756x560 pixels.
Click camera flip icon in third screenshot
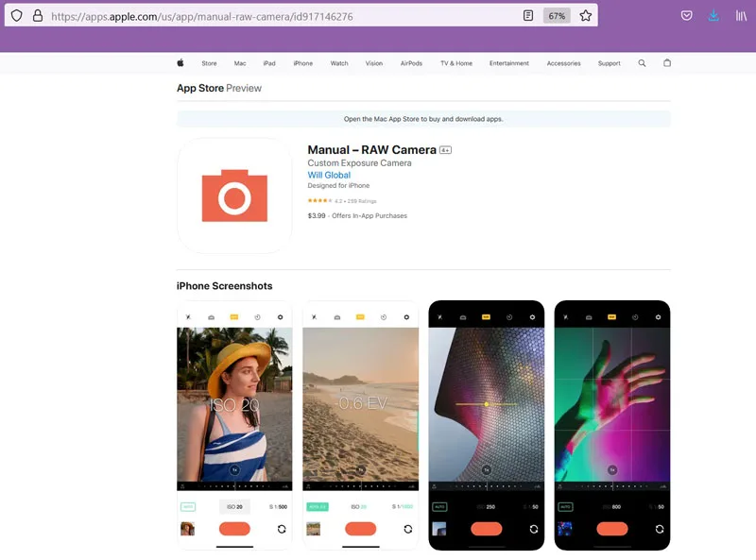534,529
